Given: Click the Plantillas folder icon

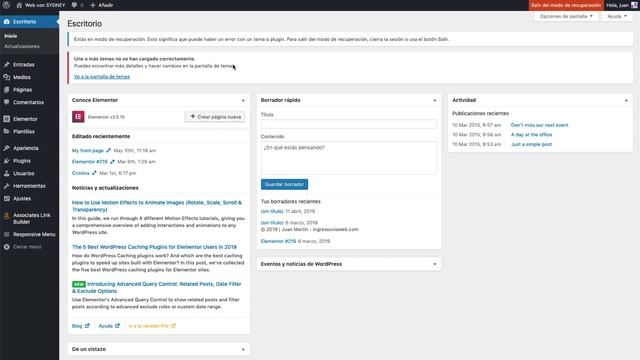Looking at the screenshot, I should 7,131.
